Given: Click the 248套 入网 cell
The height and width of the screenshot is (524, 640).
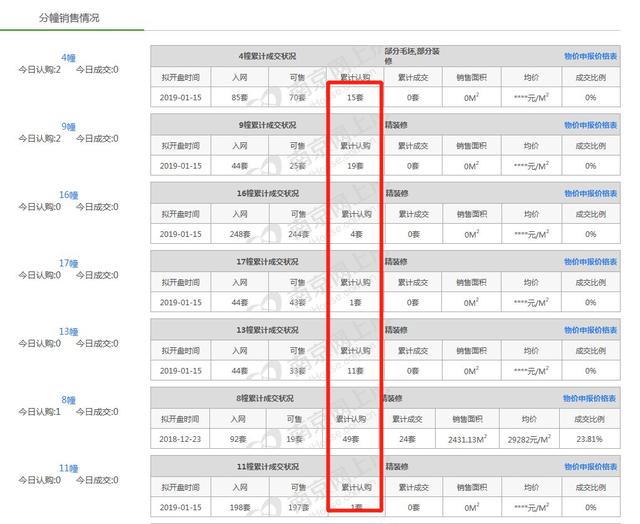Looking at the screenshot, I should click(x=240, y=234).
